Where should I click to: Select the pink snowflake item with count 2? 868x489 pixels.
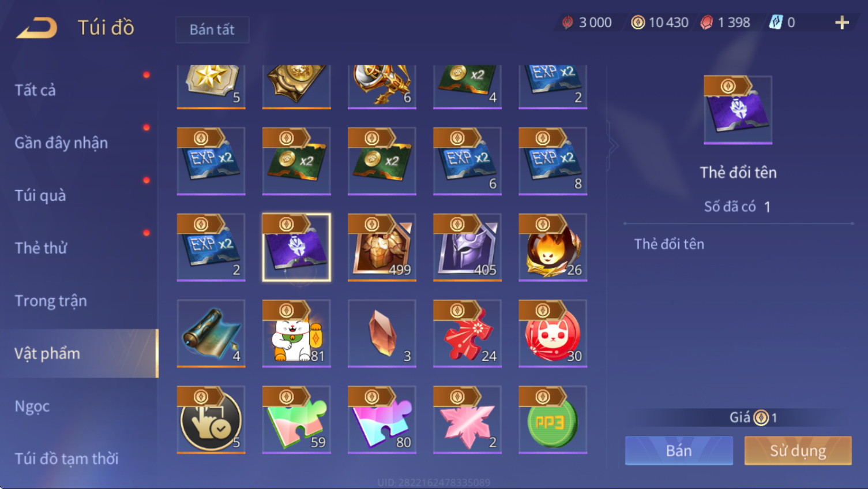tap(467, 420)
